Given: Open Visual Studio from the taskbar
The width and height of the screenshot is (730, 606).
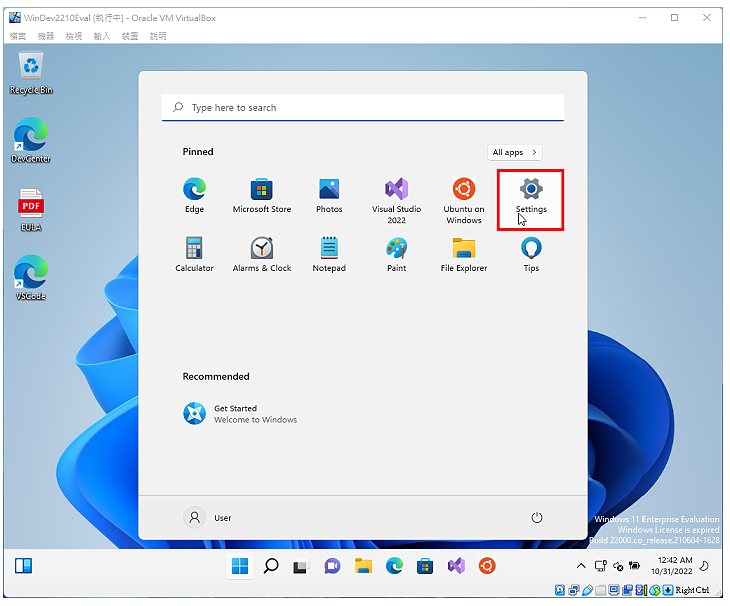Looking at the screenshot, I should point(456,566).
